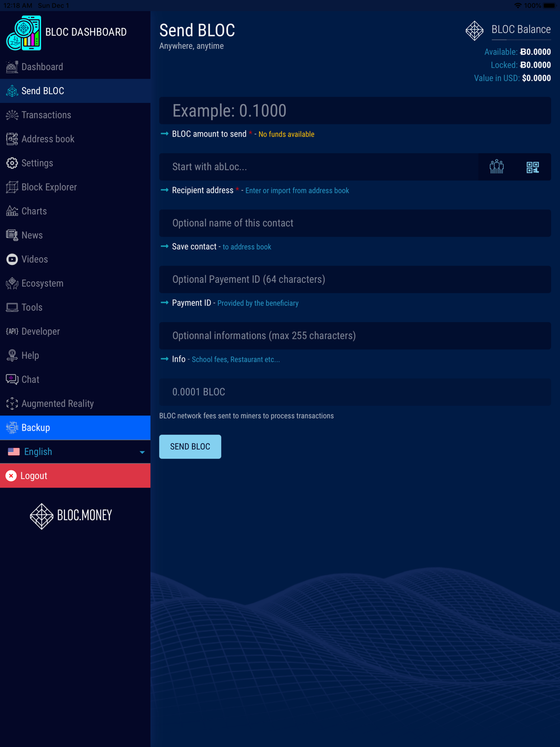Click the Transactions sidebar icon

coord(12,115)
